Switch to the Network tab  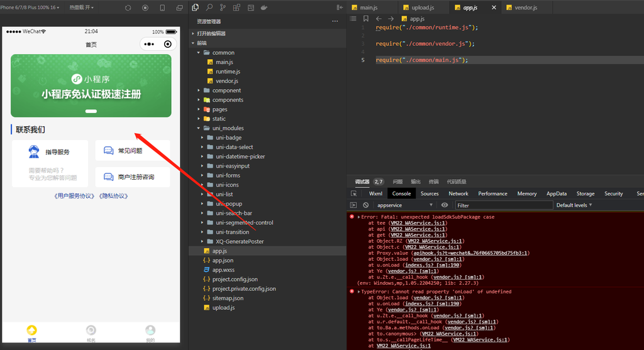point(458,194)
